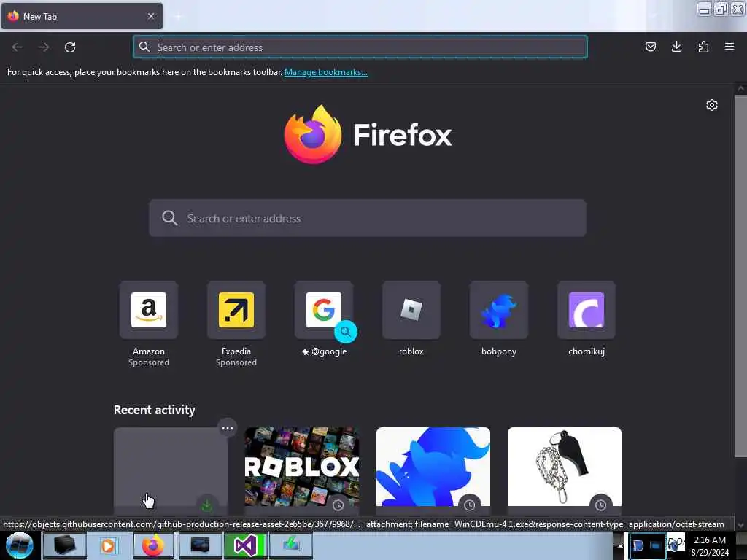Open a new tab with plus button
Viewport: 747px width, 560px height.
point(178,17)
